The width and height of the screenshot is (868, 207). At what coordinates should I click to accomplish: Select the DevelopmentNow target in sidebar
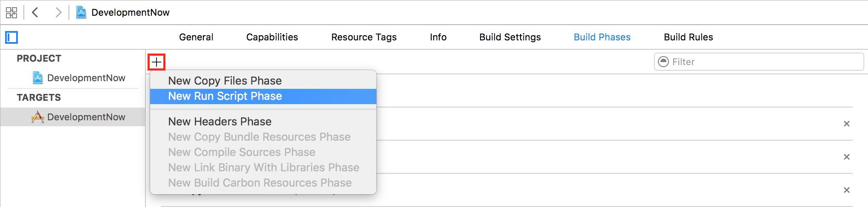pos(86,117)
